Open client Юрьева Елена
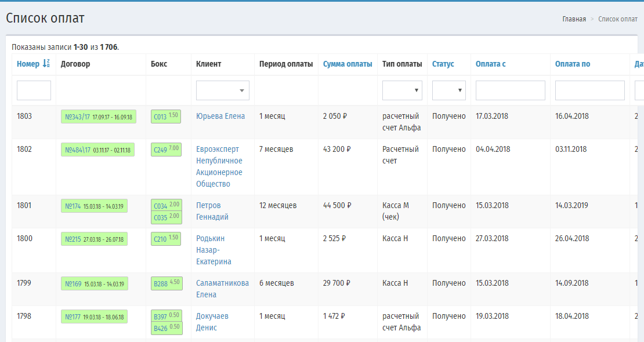Screen dimensions: 644x342 [220, 116]
